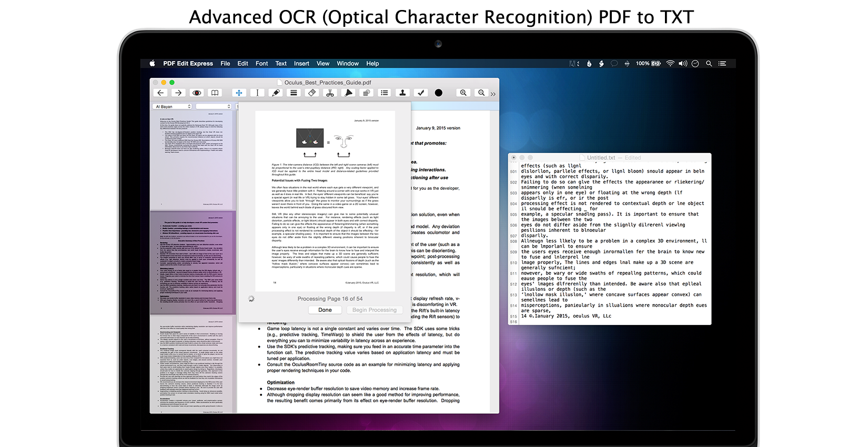Select the bottom page thumbnail in sidebar

coord(193,364)
